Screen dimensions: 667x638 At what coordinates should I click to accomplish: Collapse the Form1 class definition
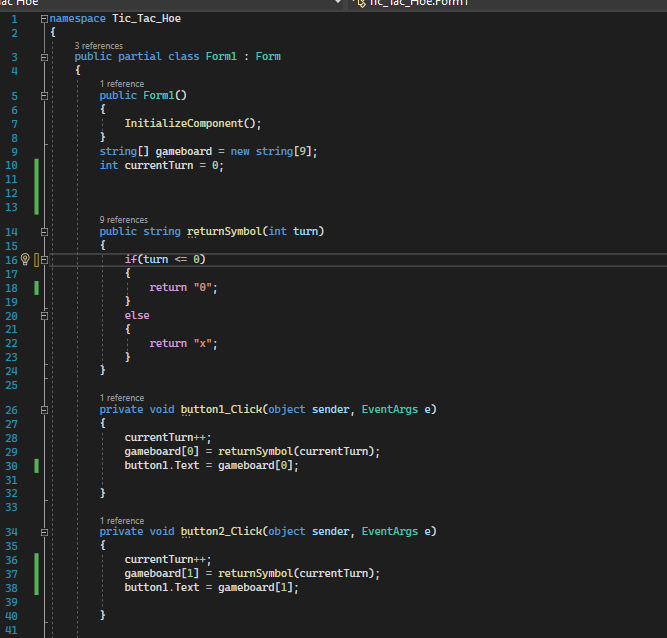tap(44, 57)
